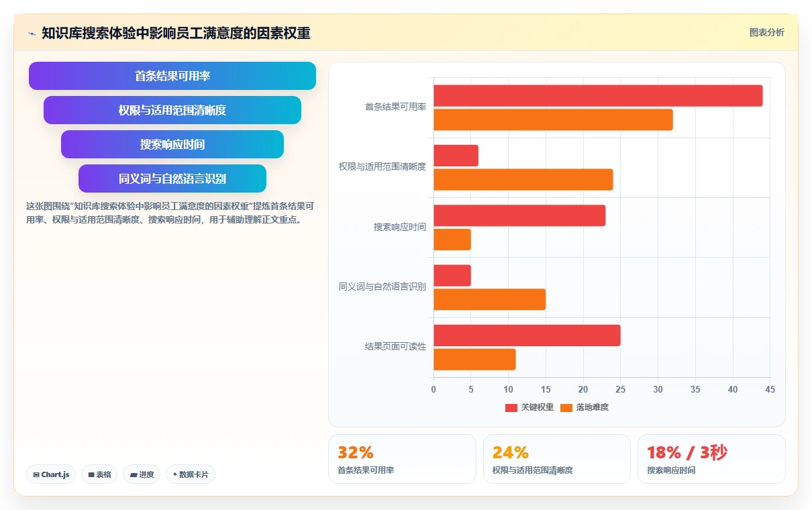Screen dimensions: 812x510
Task: Select the 搜索响应时间 funnel bar
Action: click(x=172, y=144)
